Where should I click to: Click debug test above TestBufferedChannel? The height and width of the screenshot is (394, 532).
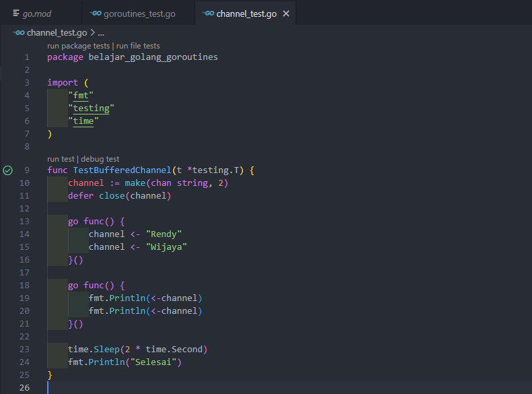pos(100,159)
